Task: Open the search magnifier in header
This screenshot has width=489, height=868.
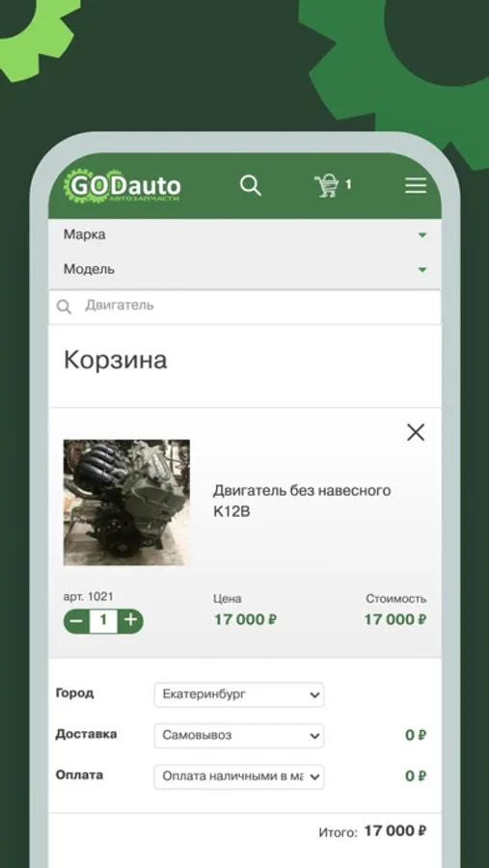Action: (251, 185)
